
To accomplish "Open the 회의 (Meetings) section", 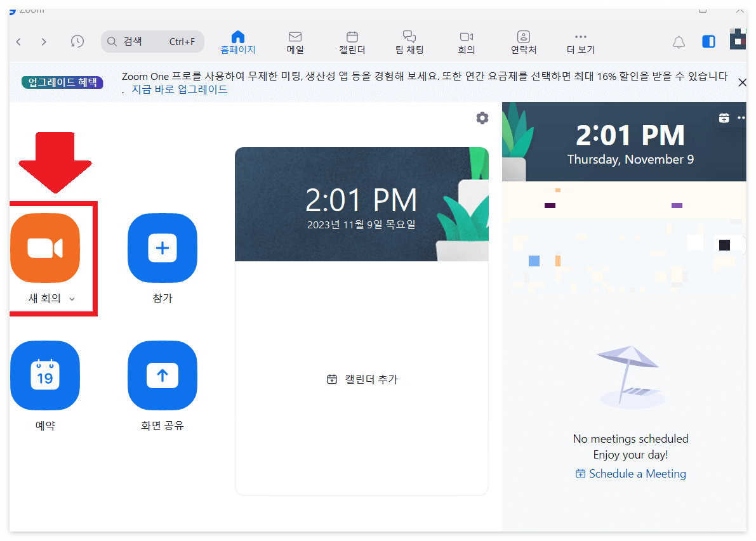I will pyautogui.click(x=466, y=42).
